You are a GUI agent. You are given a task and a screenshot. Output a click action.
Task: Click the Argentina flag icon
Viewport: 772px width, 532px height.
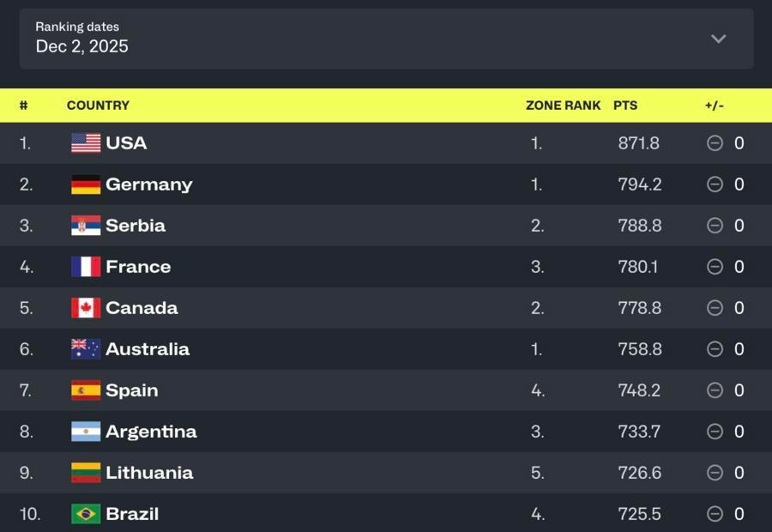point(86,432)
